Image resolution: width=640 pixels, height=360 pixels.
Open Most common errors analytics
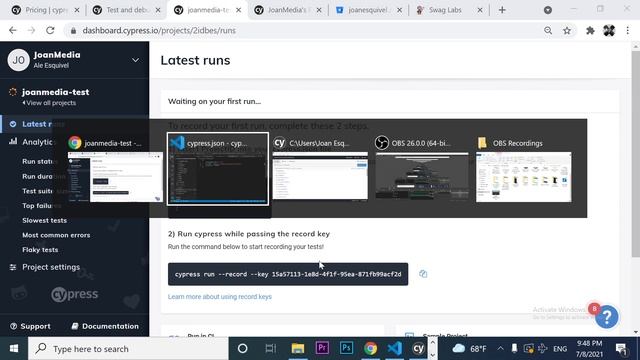pos(56,235)
